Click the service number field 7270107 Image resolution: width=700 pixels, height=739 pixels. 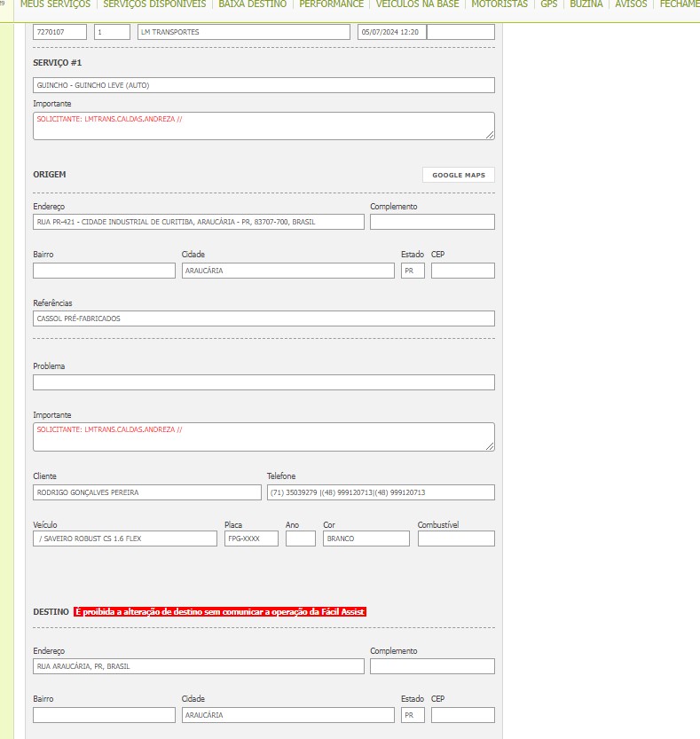point(59,32)
